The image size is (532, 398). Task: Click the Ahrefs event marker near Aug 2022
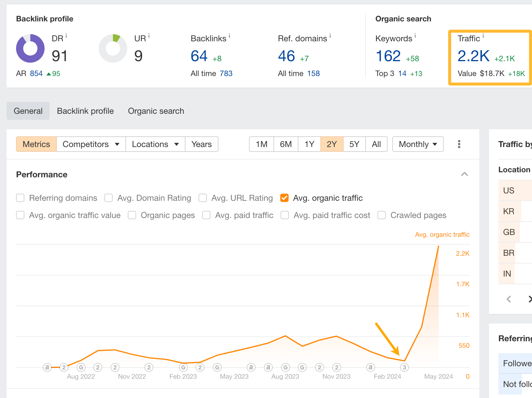(x=47, y=367)
